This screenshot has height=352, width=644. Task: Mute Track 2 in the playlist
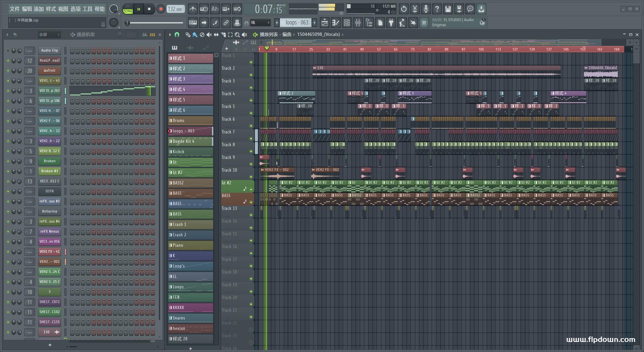[x=251, y=75]
